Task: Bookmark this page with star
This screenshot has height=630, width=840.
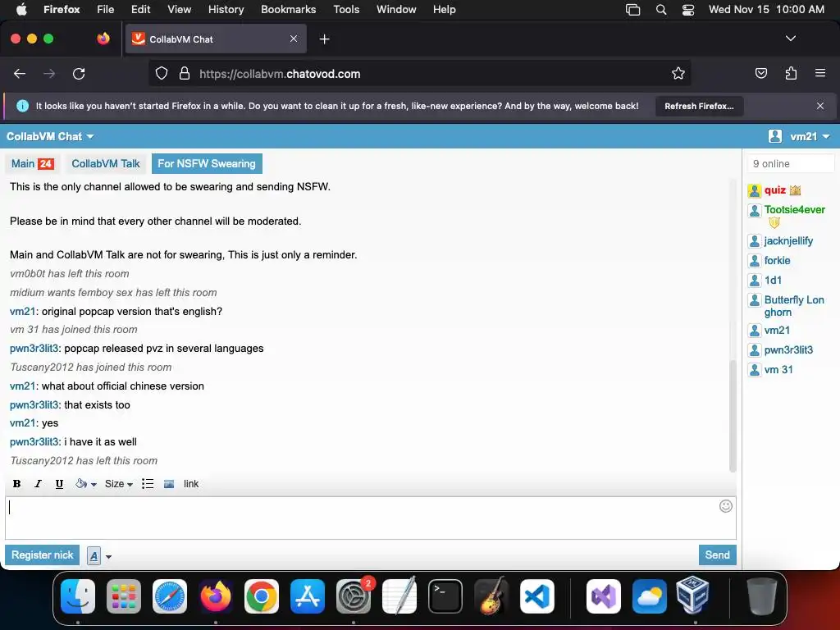Action: (678, 73)
